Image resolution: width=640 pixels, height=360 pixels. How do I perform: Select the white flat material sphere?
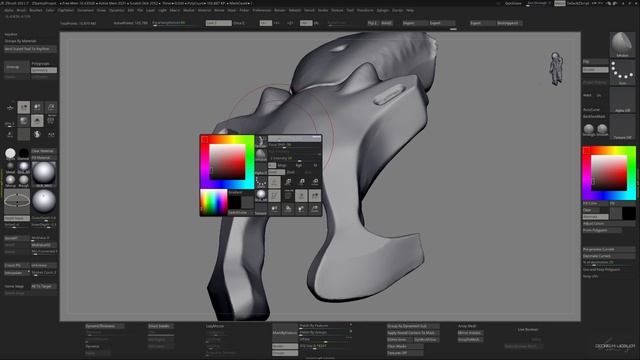[x=10, y=153]
